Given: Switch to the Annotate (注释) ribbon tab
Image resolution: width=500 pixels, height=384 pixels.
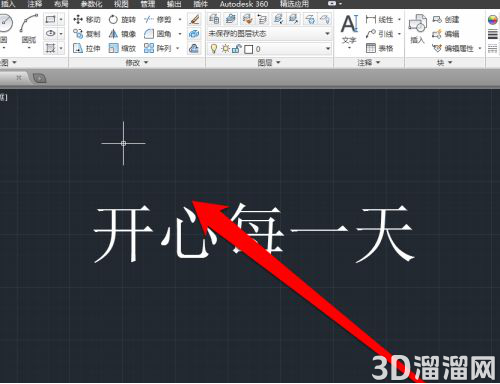Looking at the screenshot, I should (x=34, y=4).
